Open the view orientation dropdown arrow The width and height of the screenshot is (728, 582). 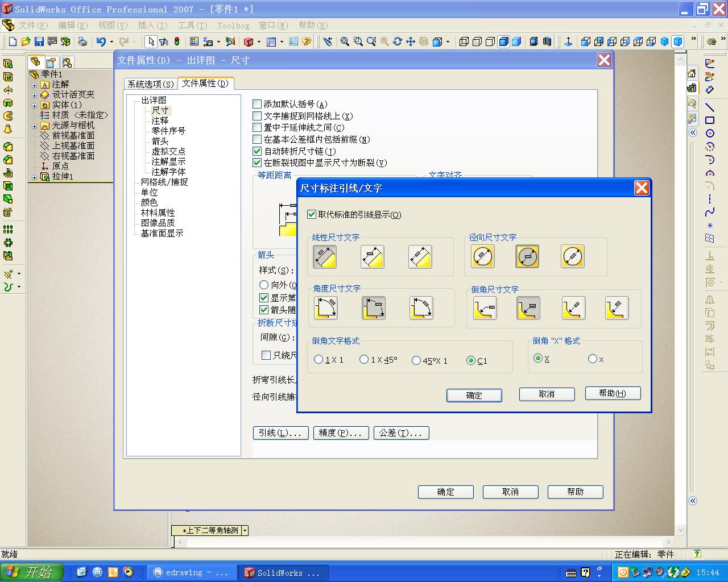448,41
